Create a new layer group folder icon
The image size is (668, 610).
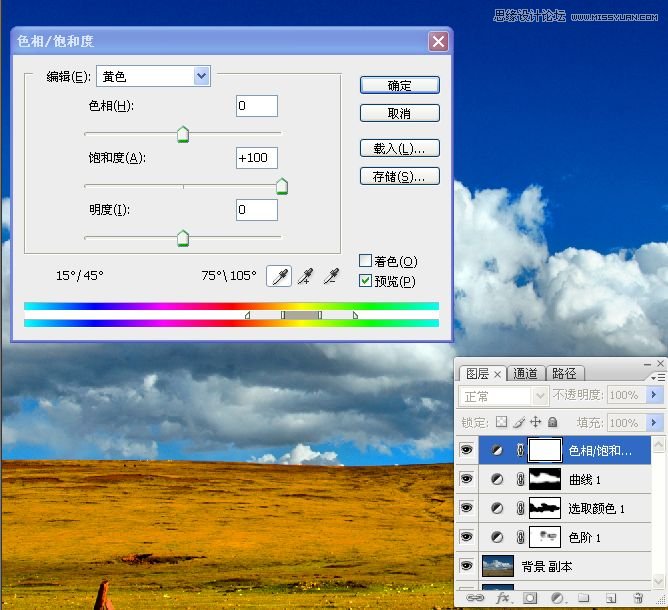click(583, 598)
